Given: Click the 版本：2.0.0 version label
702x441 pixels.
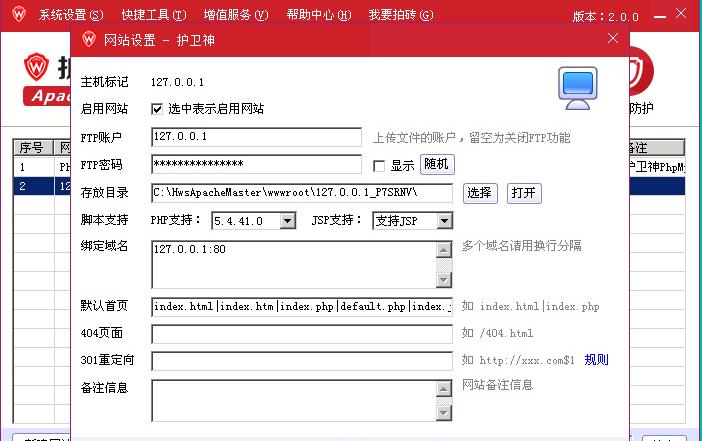Looking at the screenshot, I should [605, 17].
